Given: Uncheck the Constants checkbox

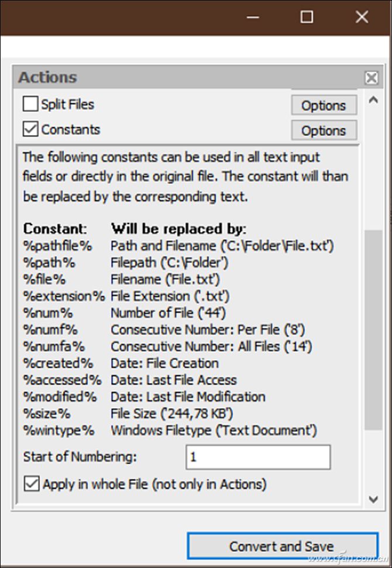Looking at the screenshot, I should (x=30, y=129).
